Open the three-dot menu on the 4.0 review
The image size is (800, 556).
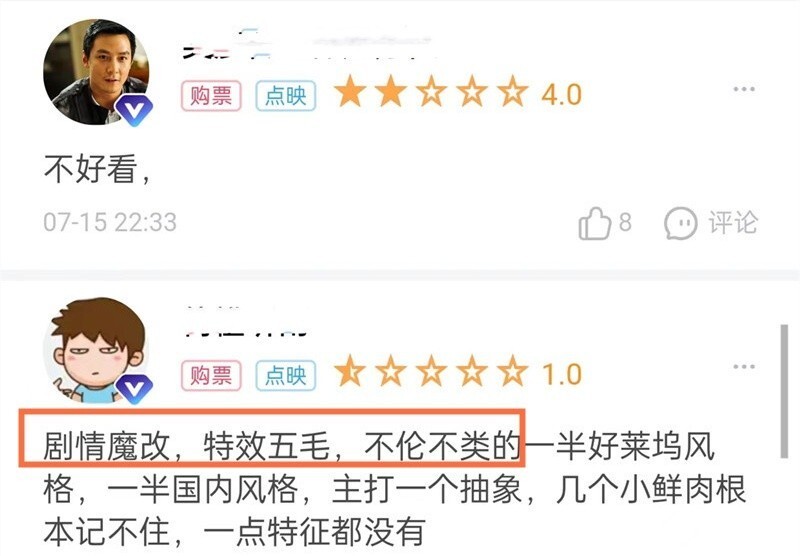pyautogui.click(x=743, y=89)
